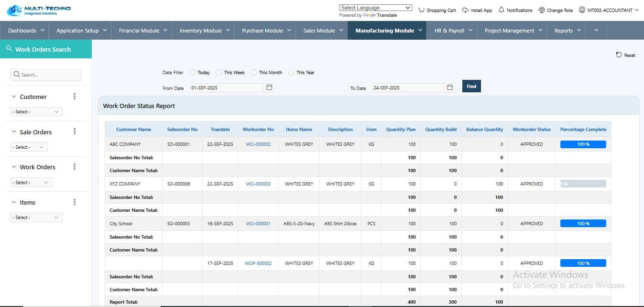Select the Today date filter radio
Screen dimensions: 644x307
(x=192, y=73)
